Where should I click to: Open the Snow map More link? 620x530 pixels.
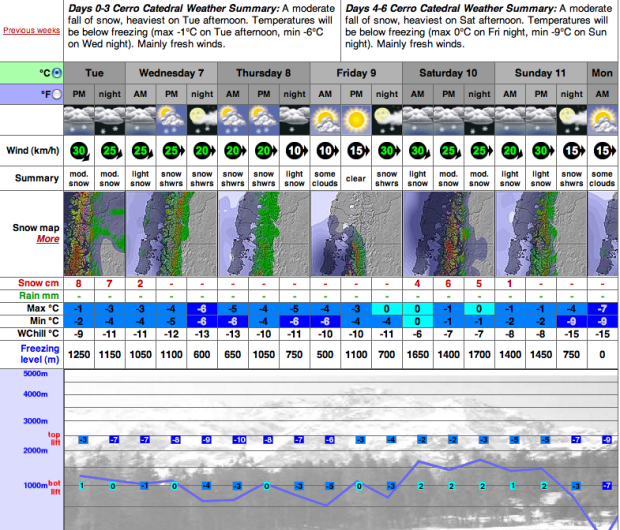[x=48, y=239]
